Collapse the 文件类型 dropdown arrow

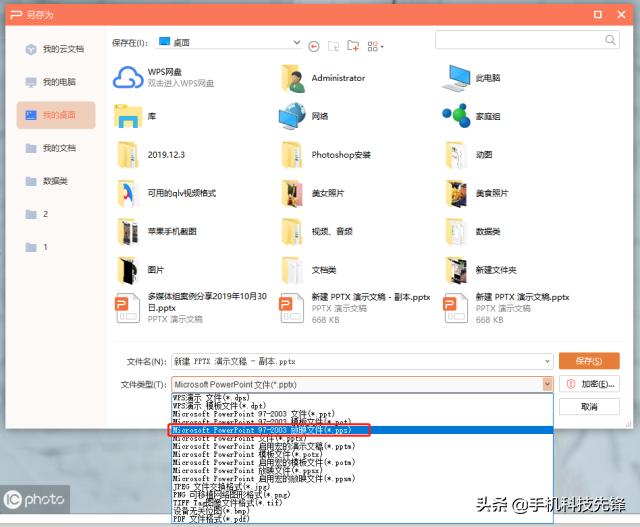pos(547,384)
